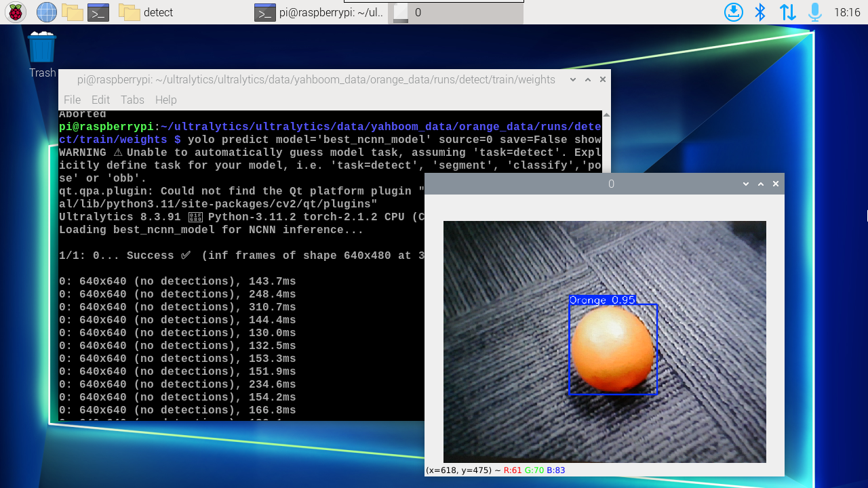Close the terminal window
This screenshot has height=488, width=868.
pyautogui.click(x=602, y=79)
